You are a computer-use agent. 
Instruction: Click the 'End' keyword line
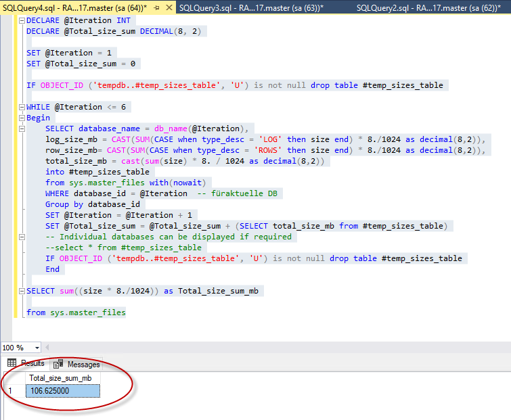[53, 269]
